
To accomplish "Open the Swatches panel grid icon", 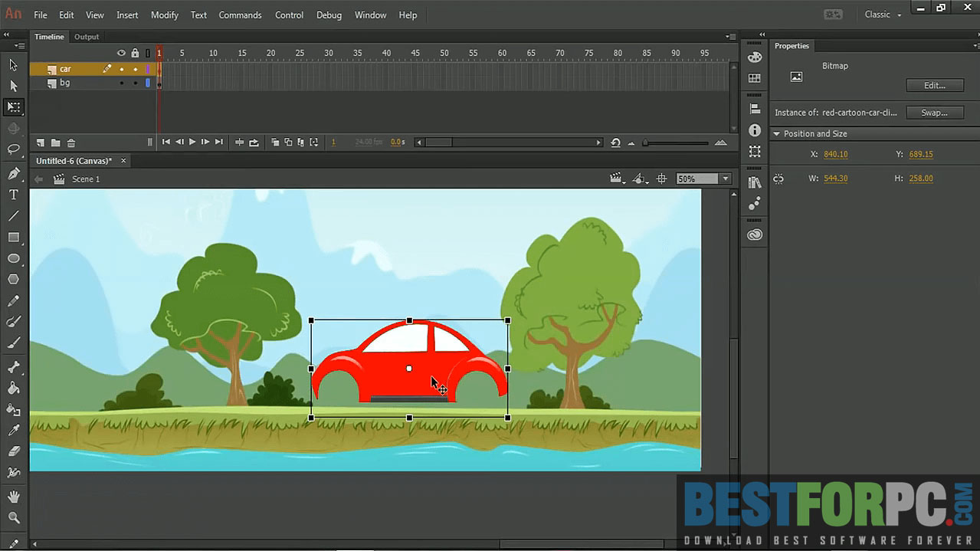I will tap(755, 78).
